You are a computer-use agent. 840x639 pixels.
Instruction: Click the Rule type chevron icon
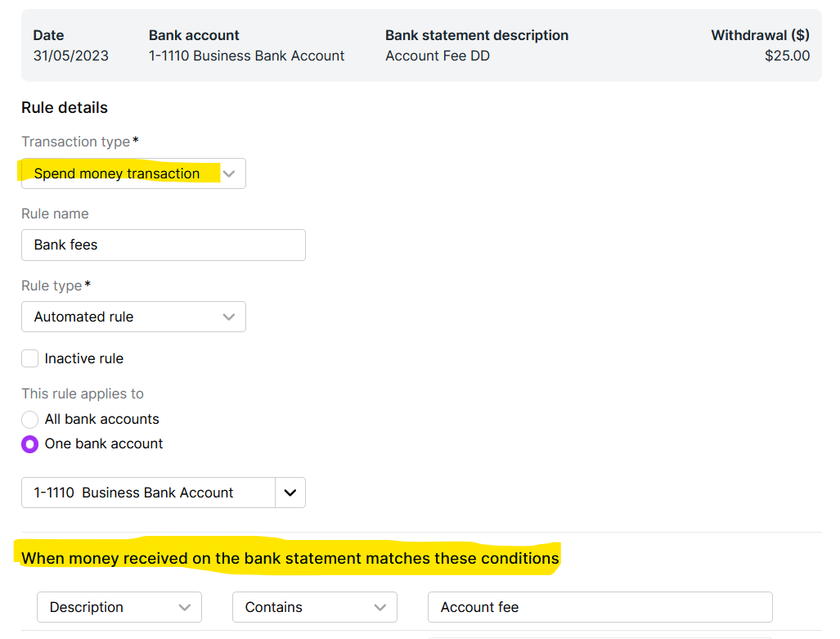tap(230, 317)
